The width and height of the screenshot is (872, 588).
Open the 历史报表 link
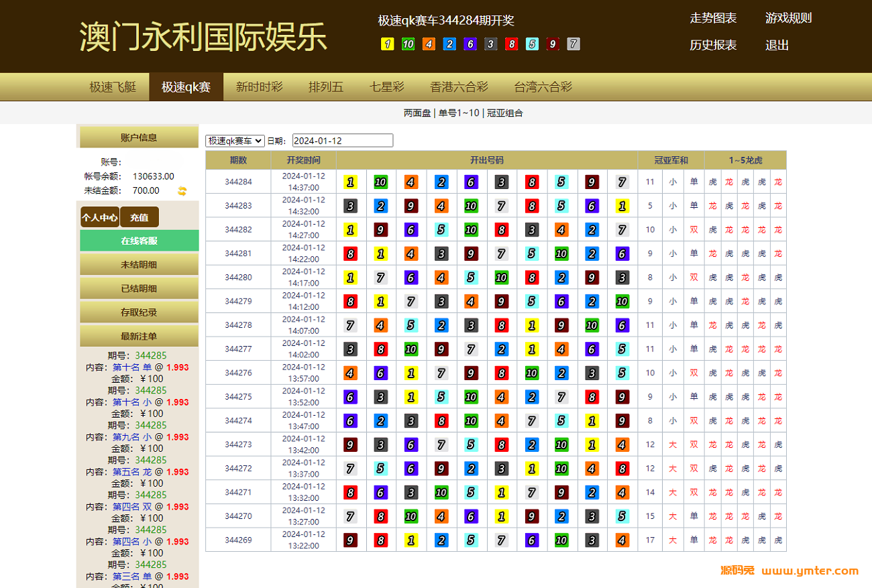713,45
